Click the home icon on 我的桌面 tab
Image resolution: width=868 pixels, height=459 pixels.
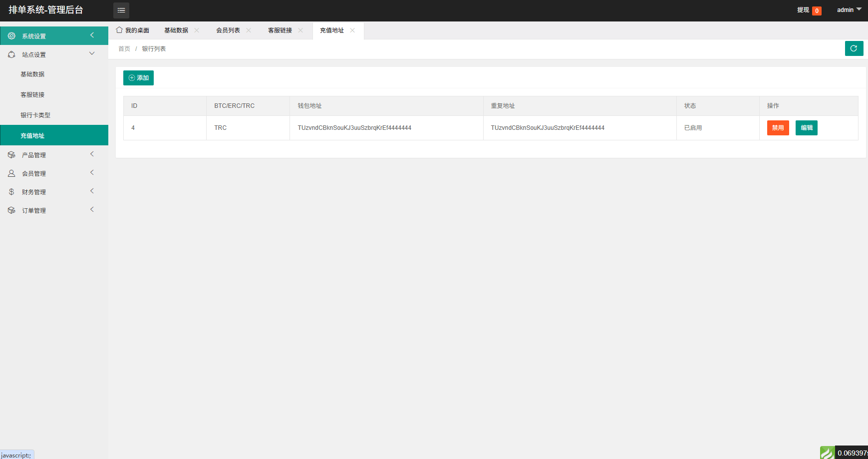(119, 30)
